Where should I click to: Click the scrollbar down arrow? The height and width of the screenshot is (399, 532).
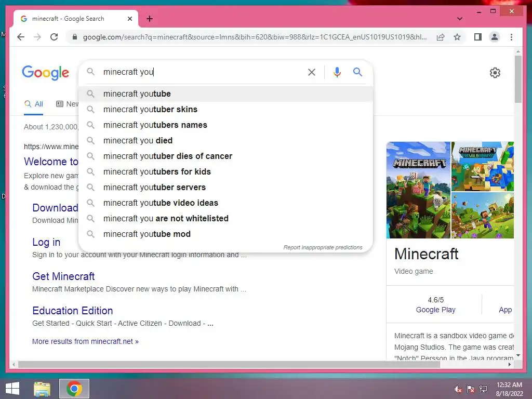click(x=518, y=355)
